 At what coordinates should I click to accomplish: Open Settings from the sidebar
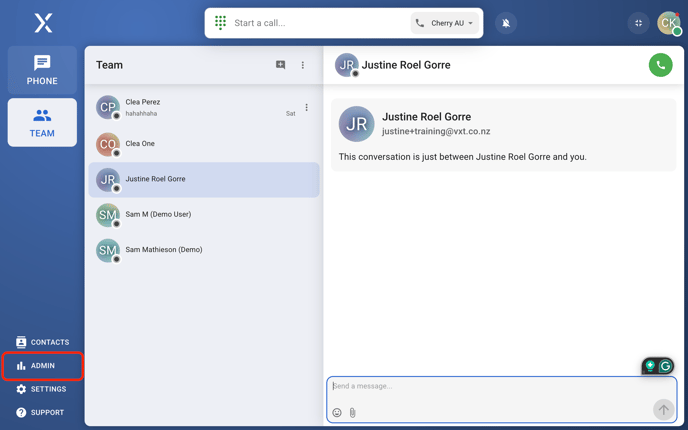pyautogui.click(x=41, y=389)
